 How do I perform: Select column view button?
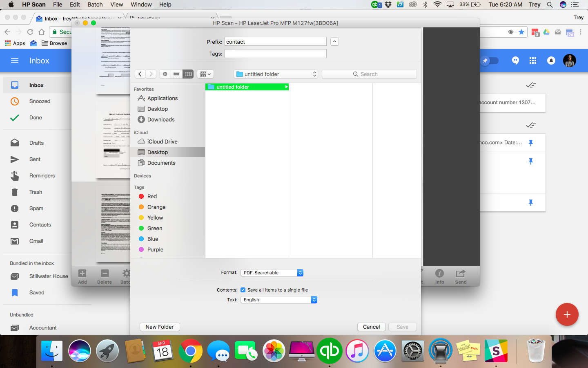click(188, 74)
